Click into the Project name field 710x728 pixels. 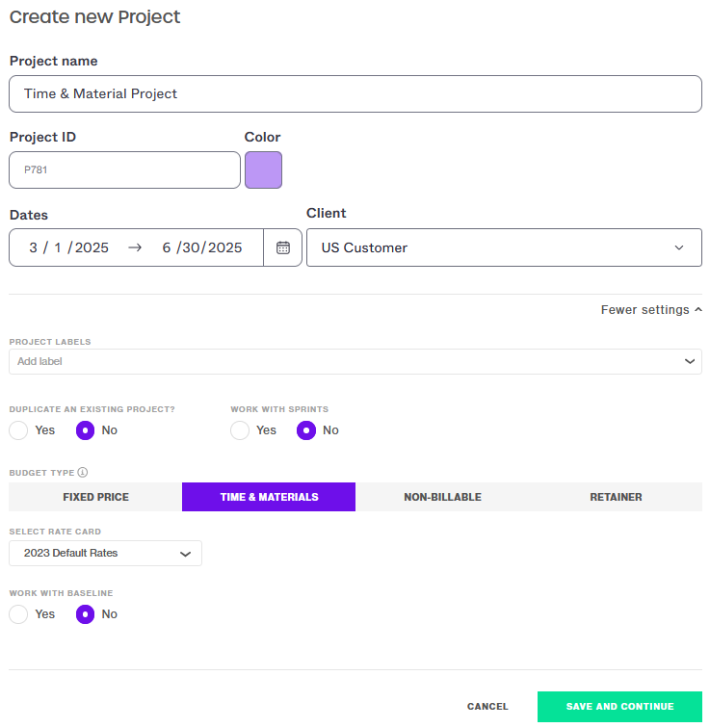click(x=355, y=93)
